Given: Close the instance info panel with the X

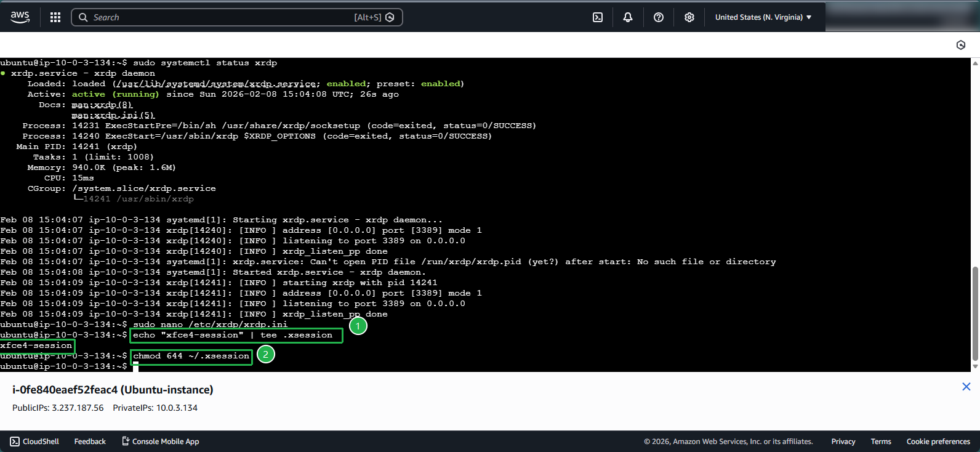Looking at the screenshot, I should [x=966, y=387].
